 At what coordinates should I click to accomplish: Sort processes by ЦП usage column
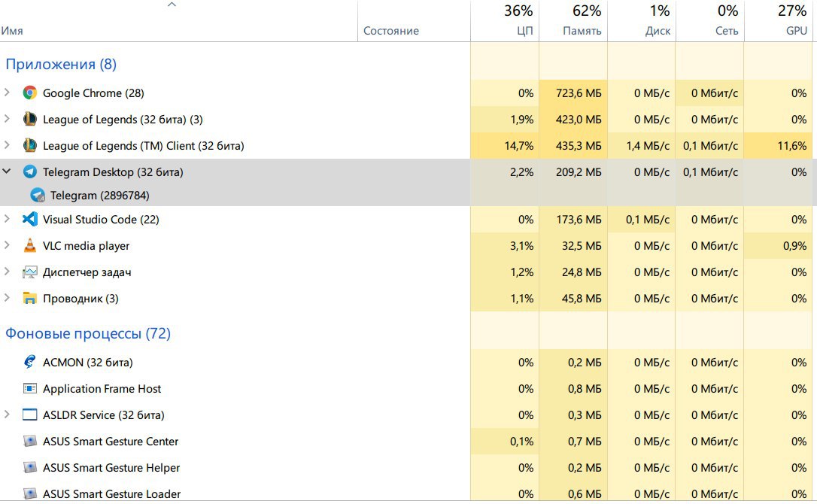point(504,21)
